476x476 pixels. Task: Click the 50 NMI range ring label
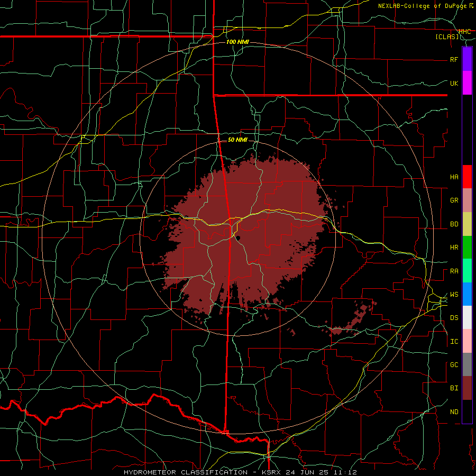pos(237,140)
